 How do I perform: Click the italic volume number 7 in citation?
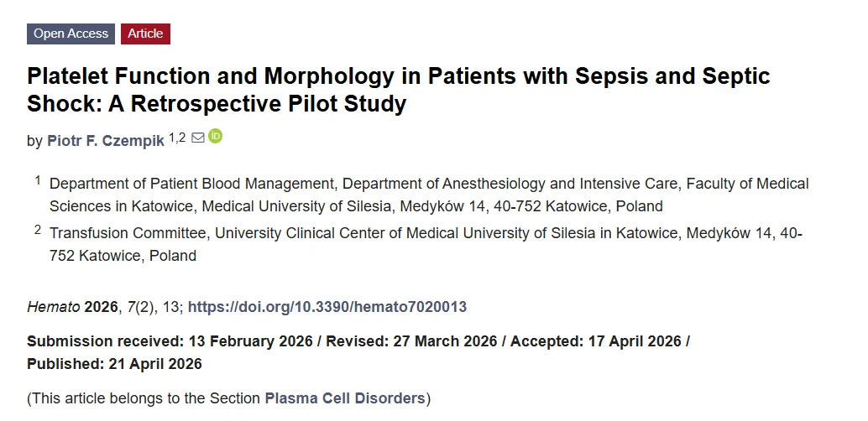pyautogui.click(x=131, y=306)
